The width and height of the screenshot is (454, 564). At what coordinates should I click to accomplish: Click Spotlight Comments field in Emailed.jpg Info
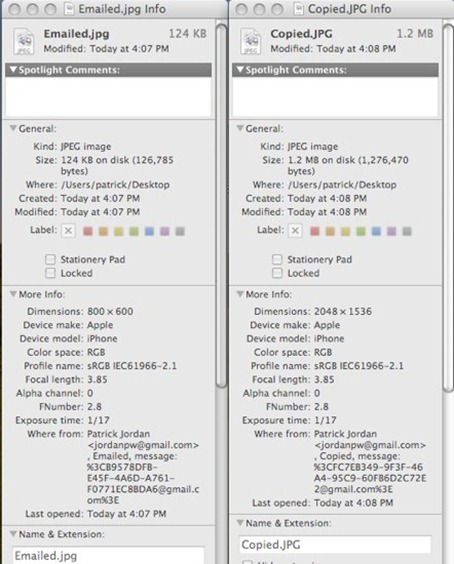[108, 96]
